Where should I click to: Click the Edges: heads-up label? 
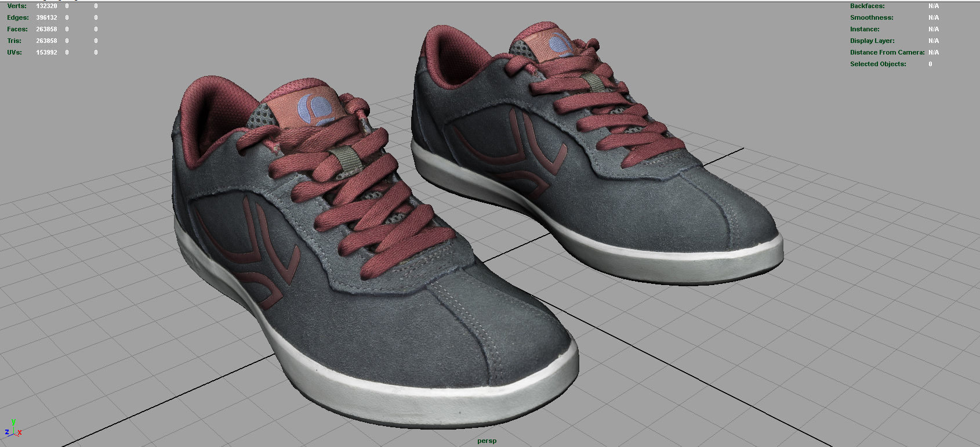[18, 17]
